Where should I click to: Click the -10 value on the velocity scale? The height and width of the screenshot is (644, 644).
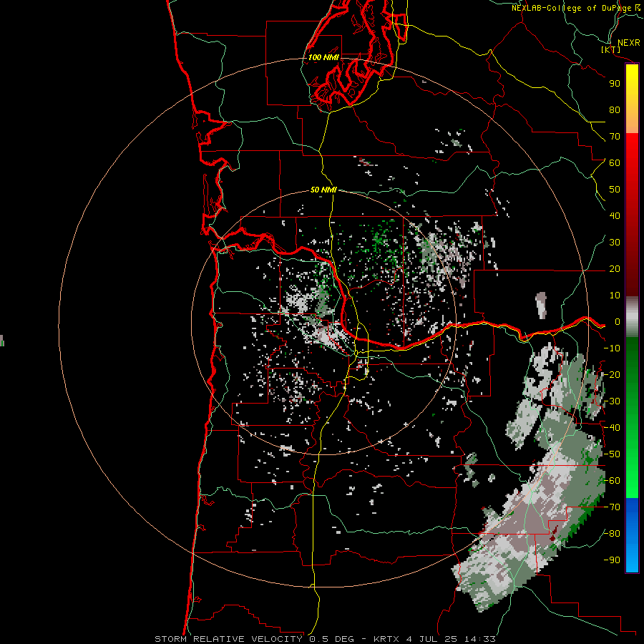pos(612,348)
